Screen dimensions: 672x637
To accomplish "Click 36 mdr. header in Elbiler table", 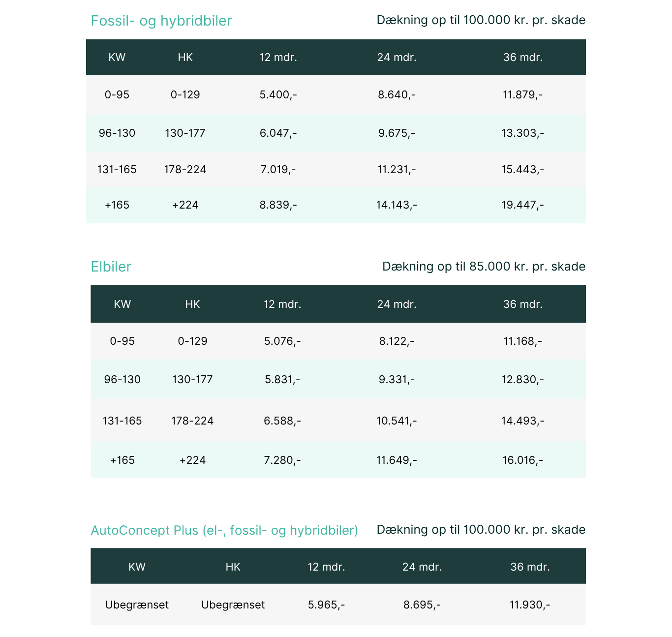I will 523,304.
